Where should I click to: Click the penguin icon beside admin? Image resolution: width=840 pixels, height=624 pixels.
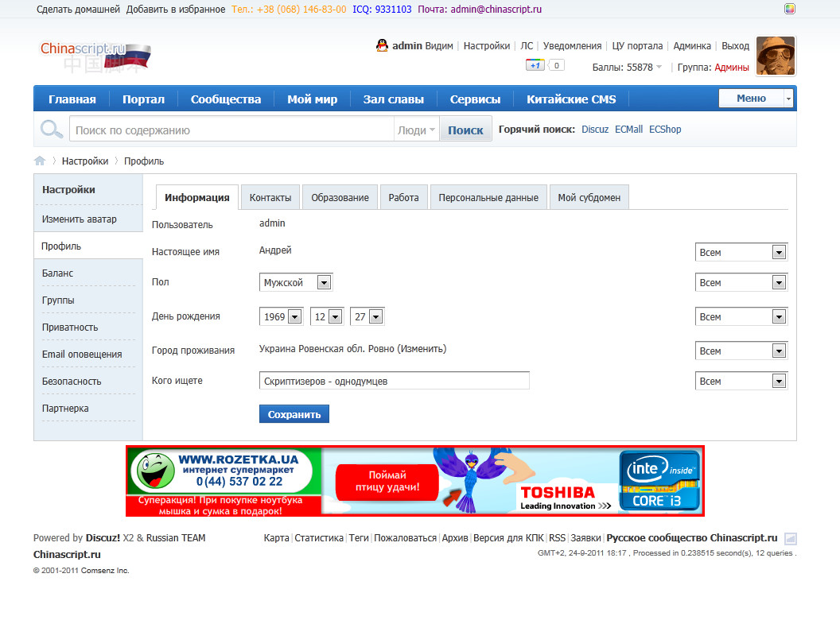click(382, 45)
